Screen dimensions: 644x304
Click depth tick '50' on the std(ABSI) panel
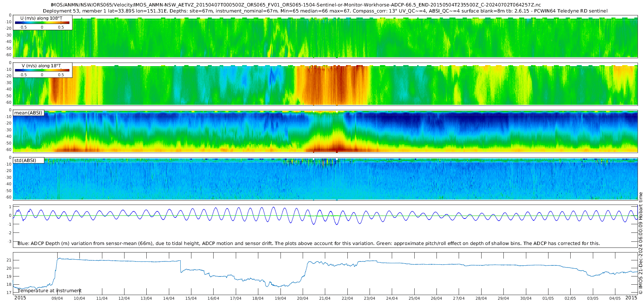pyautogui.click(x=9, y=191)
